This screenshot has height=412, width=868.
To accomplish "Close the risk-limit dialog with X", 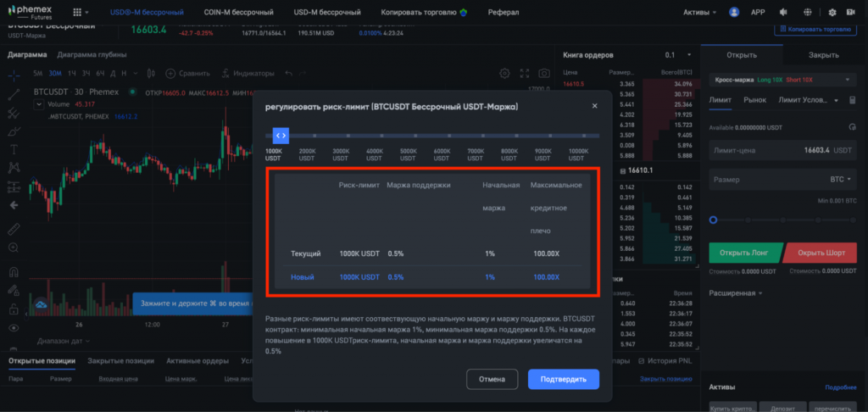I will (x=594, y=106).
